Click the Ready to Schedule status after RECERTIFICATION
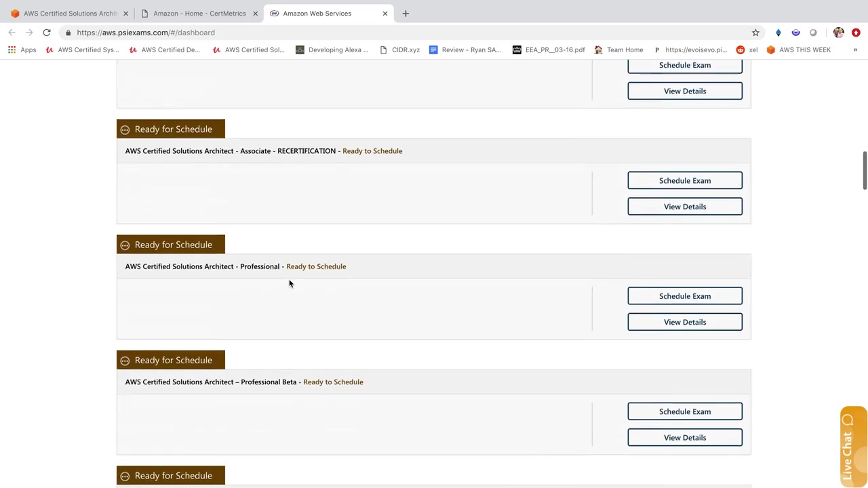The width and height of the screenshot is (868, 488). click(x=372, y=151)
